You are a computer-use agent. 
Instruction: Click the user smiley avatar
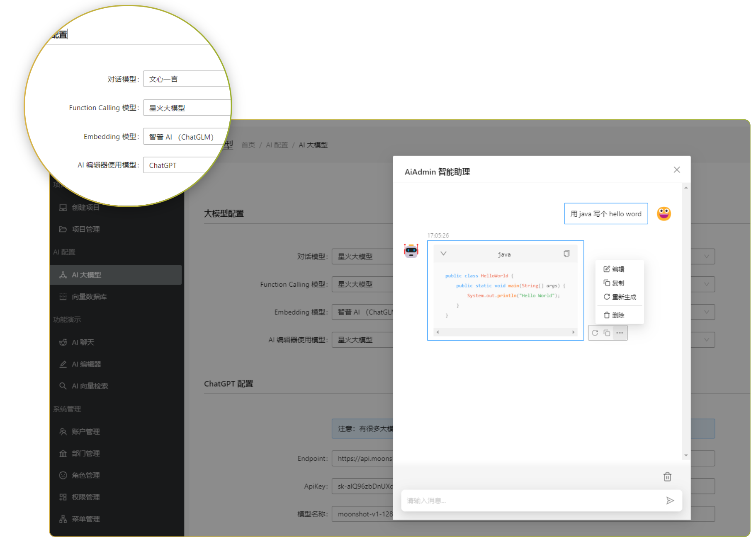664,213
